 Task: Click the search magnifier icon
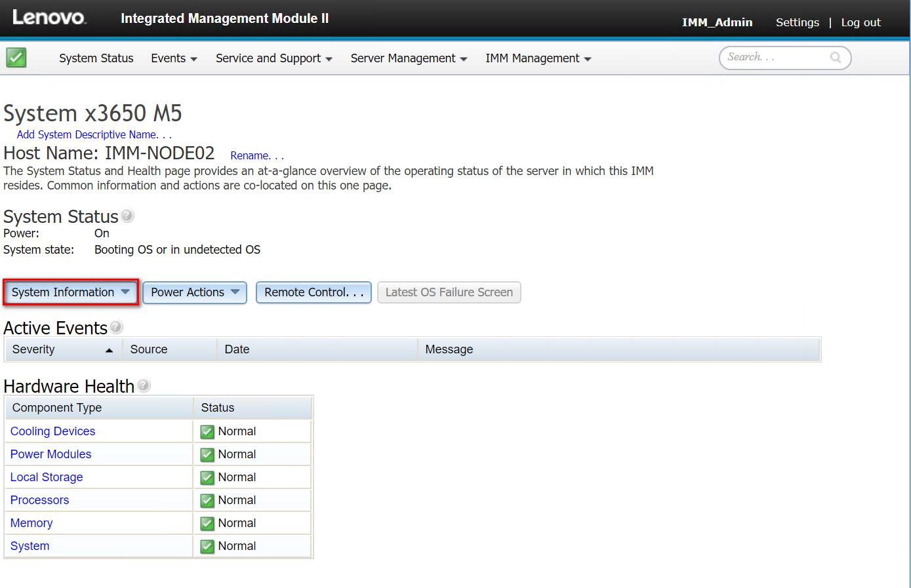(x=835, y=58)
